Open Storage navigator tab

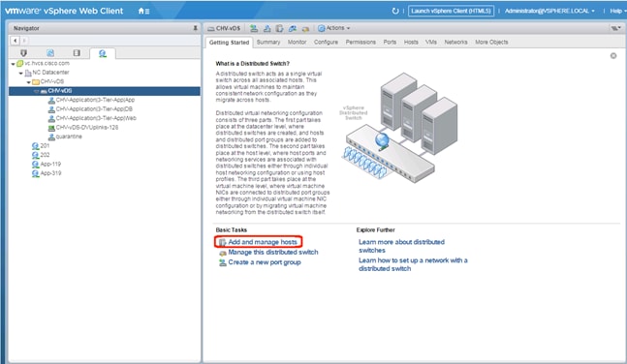point(77,52)
